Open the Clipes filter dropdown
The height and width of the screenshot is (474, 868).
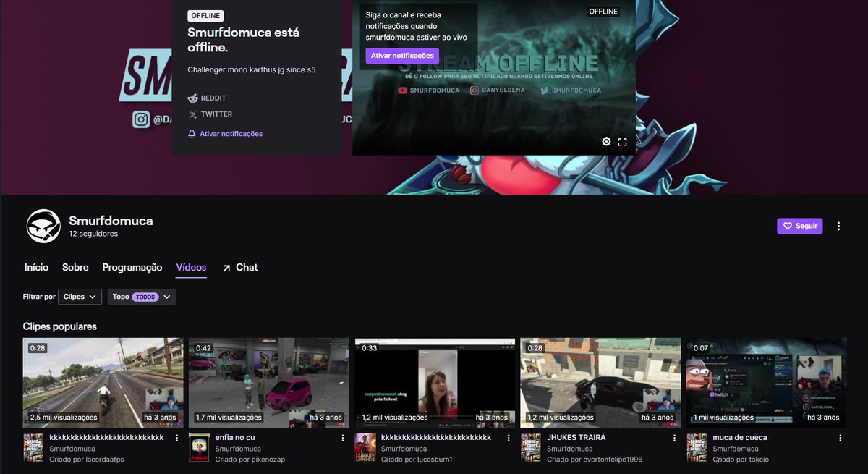pos(80,297)
